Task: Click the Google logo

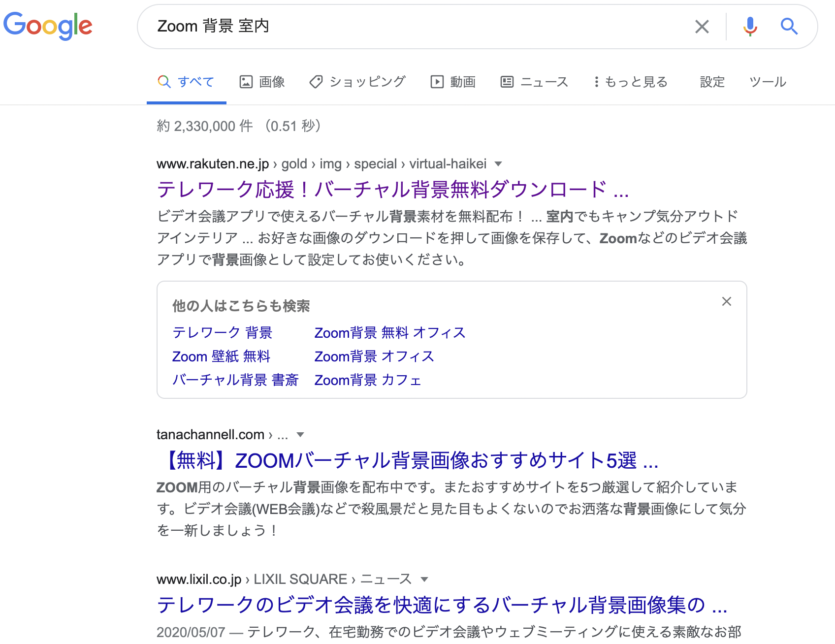Action: 48,26
